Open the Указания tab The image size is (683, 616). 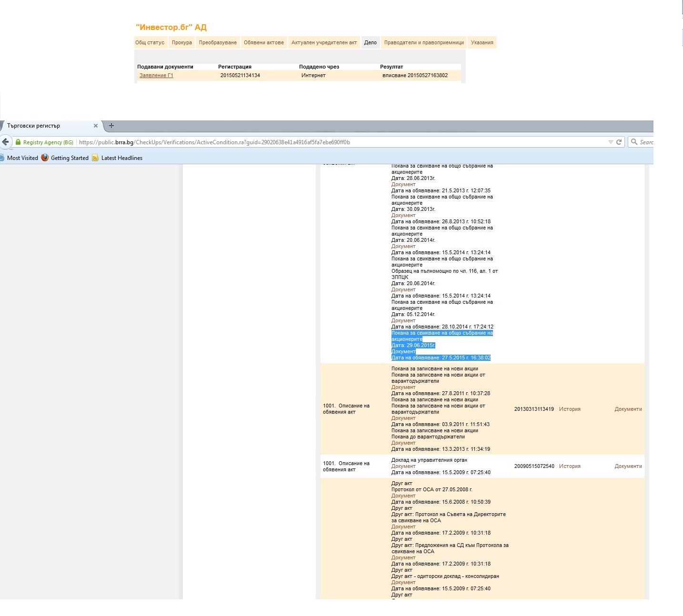[482, 42]
